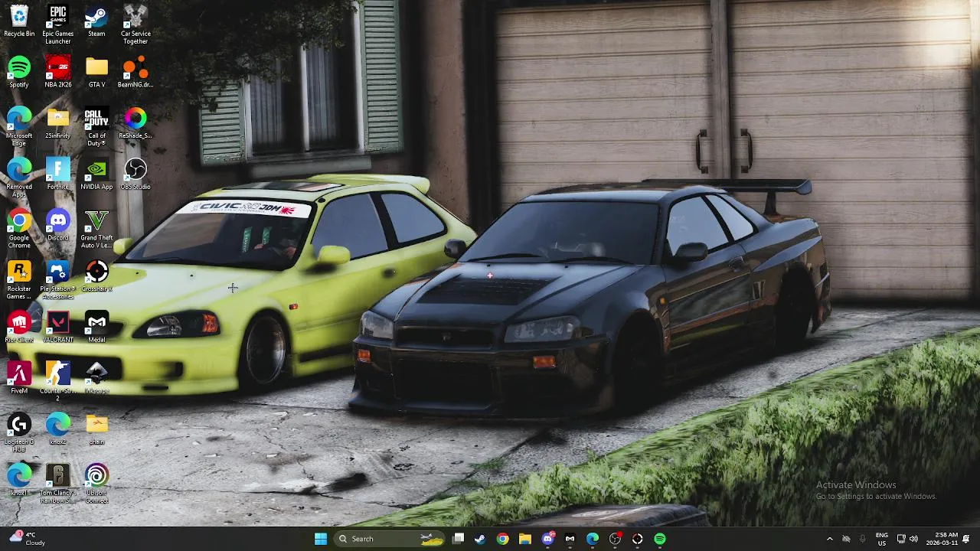Select the FiveM desktop shortcut
The height and width of the screenshot is (551, 980).
point(19,379)
